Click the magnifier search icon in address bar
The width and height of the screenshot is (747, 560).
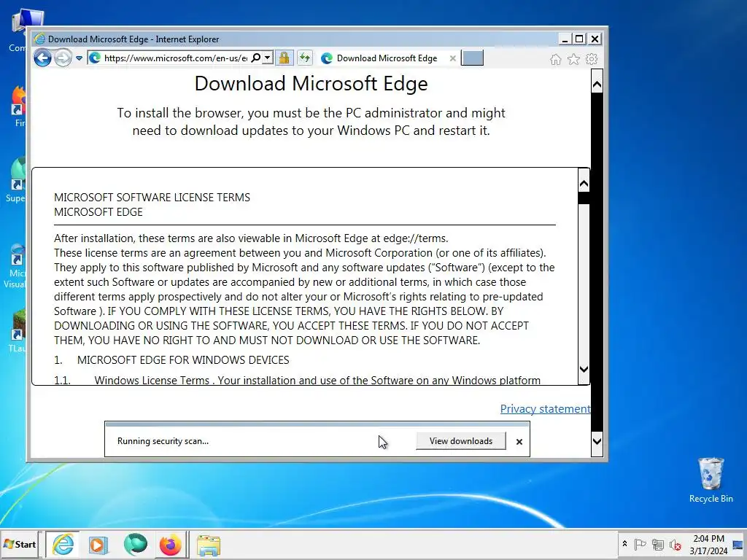click(x=256, y=58)
